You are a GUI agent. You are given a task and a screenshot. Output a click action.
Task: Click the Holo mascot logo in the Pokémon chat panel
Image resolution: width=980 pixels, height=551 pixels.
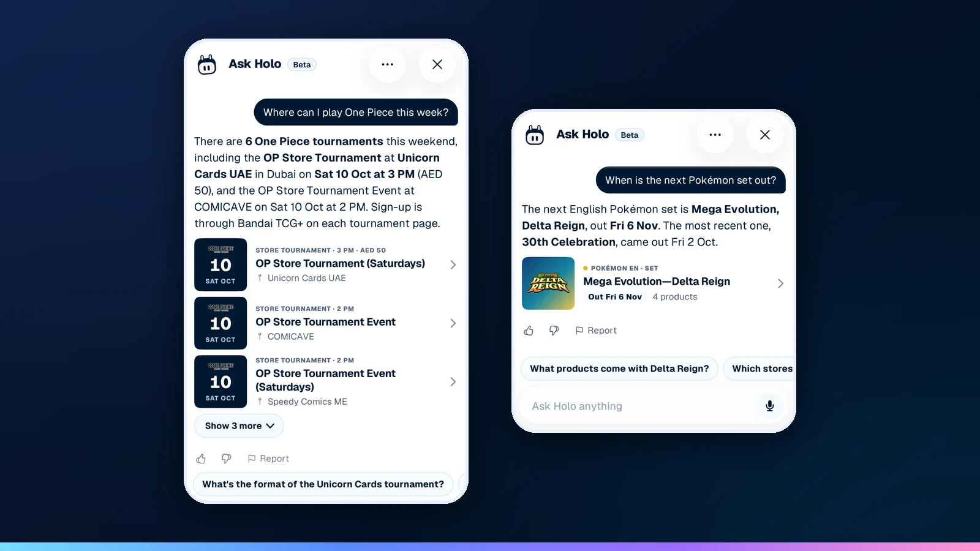[535, 135]
